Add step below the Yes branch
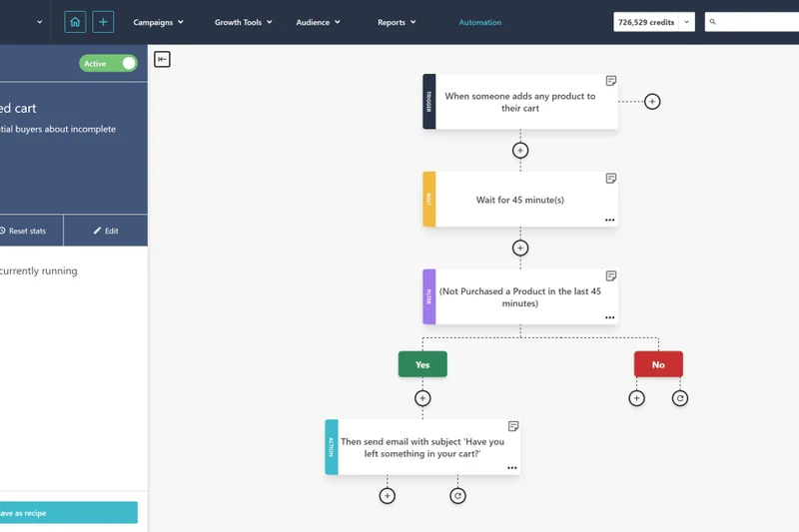The image size is (799, 532). [x=422, y=398]
